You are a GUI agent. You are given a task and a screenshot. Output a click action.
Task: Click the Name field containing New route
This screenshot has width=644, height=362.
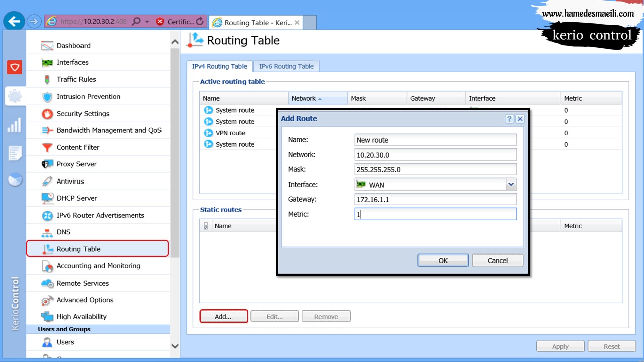tap(435, 140)
